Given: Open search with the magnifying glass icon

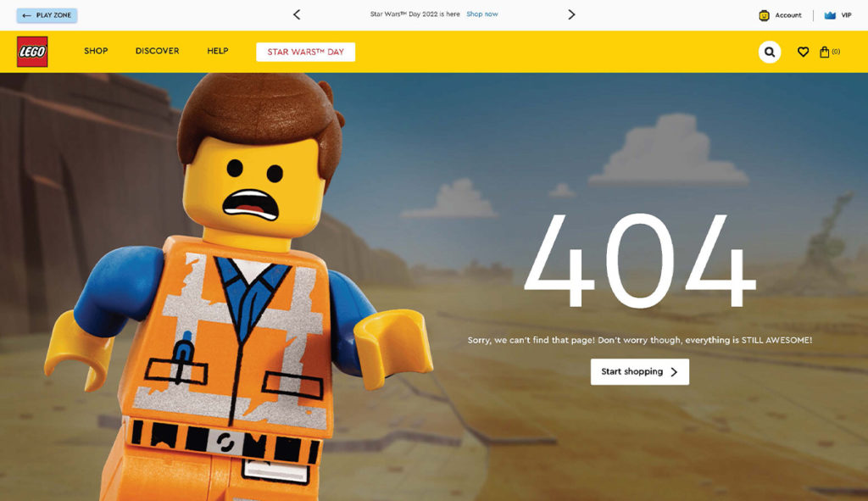Looking at the screenshot, I should (769, 52).
